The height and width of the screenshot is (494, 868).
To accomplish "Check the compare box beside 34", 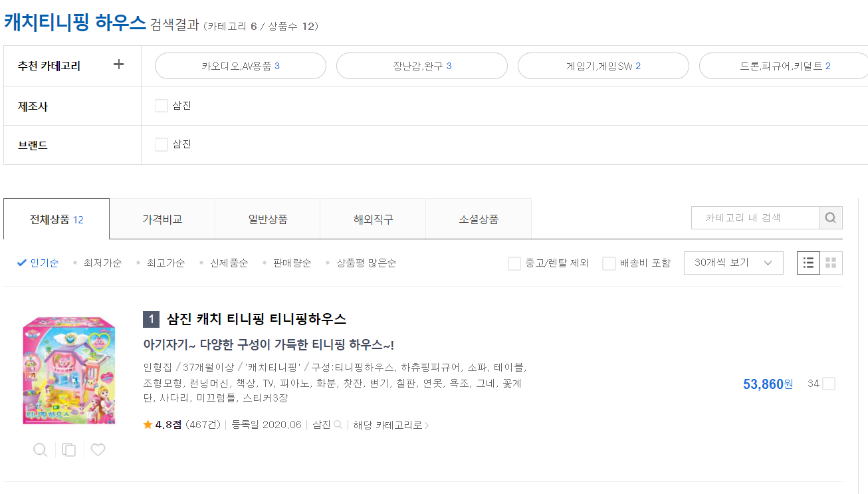I will point(829,384).
